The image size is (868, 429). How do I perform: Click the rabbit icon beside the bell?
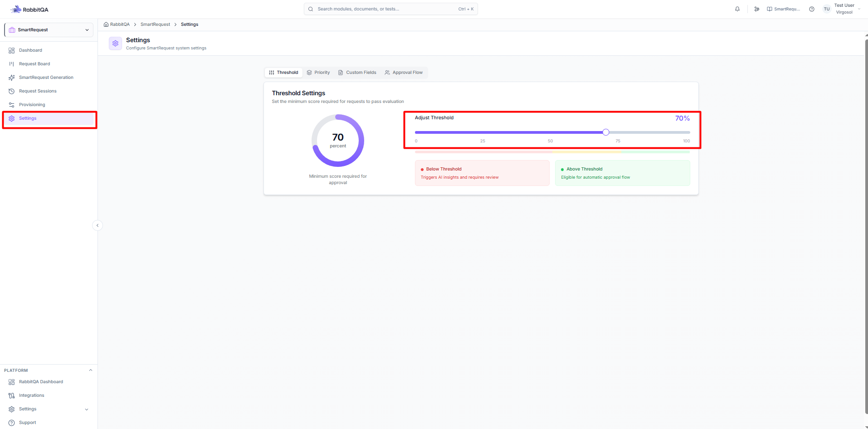[757, 9]
